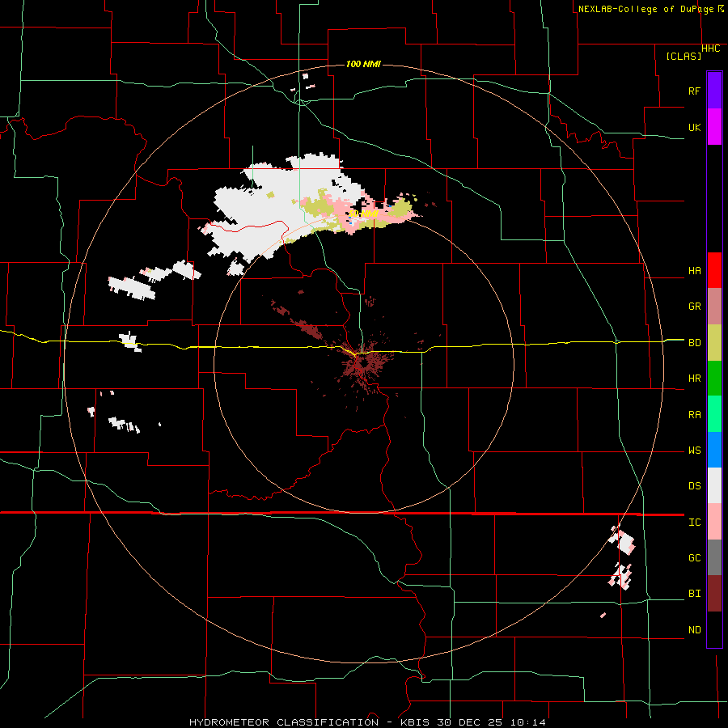Click the 100 NMI range ring label

point(363,64)
